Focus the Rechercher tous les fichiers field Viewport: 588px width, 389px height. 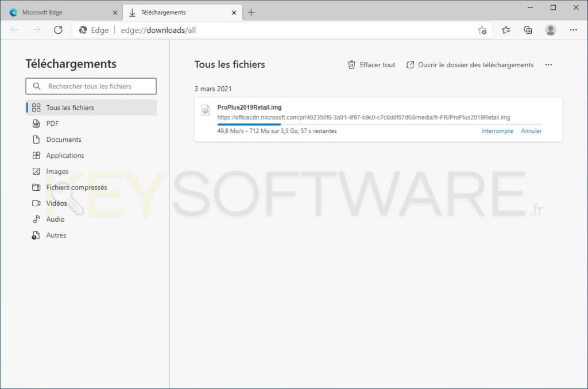(91, 86)
